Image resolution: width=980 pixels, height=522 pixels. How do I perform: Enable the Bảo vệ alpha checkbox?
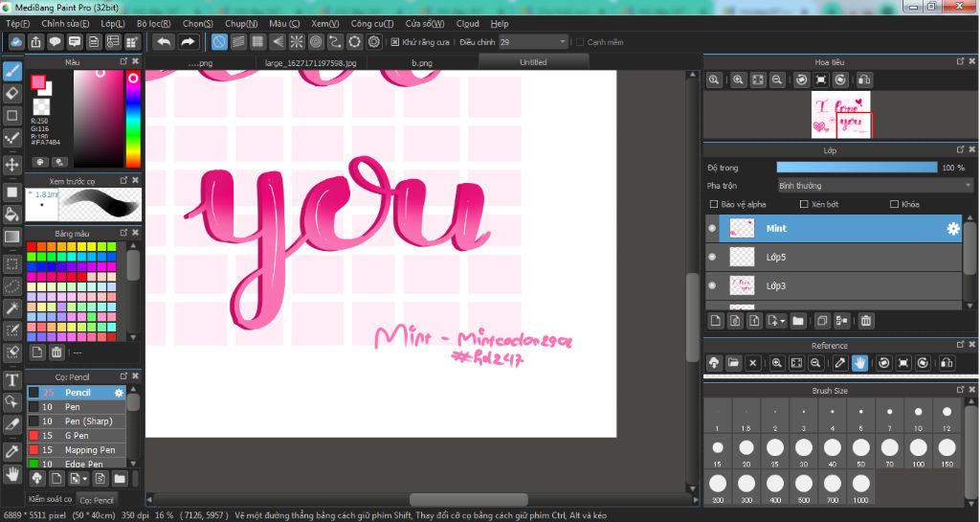714,204
